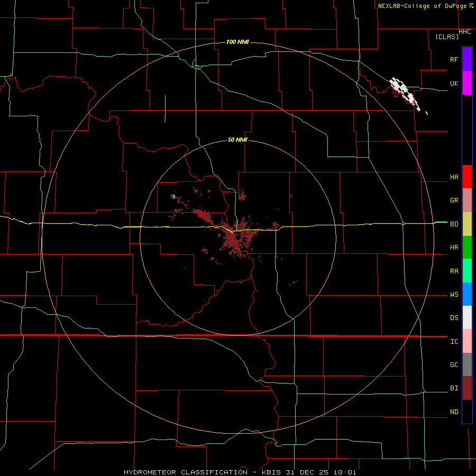Click the WS legend label
The image size is (476, 476).
click(454, 295)
